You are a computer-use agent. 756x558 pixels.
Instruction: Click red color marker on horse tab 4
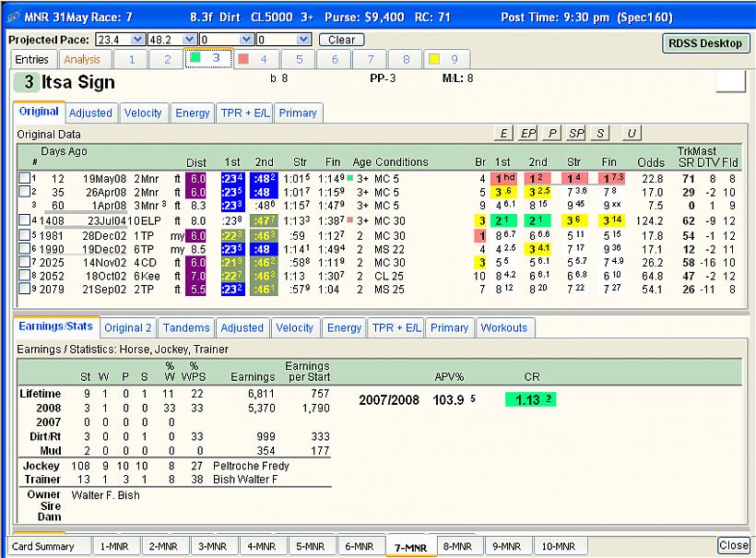point(243,59)
